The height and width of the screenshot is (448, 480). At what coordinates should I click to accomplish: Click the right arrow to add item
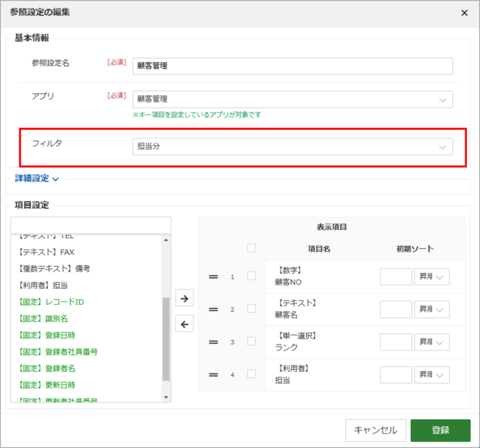(x=184, y=298)
